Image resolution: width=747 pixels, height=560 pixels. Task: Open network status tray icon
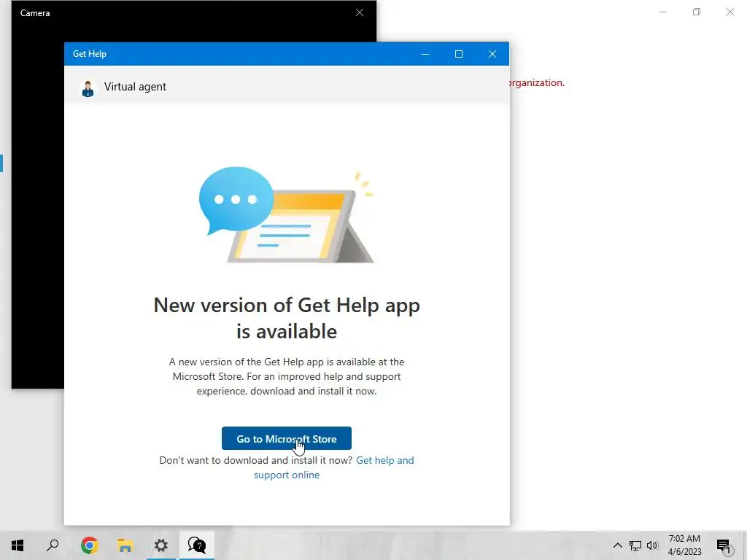coord(635,545)
